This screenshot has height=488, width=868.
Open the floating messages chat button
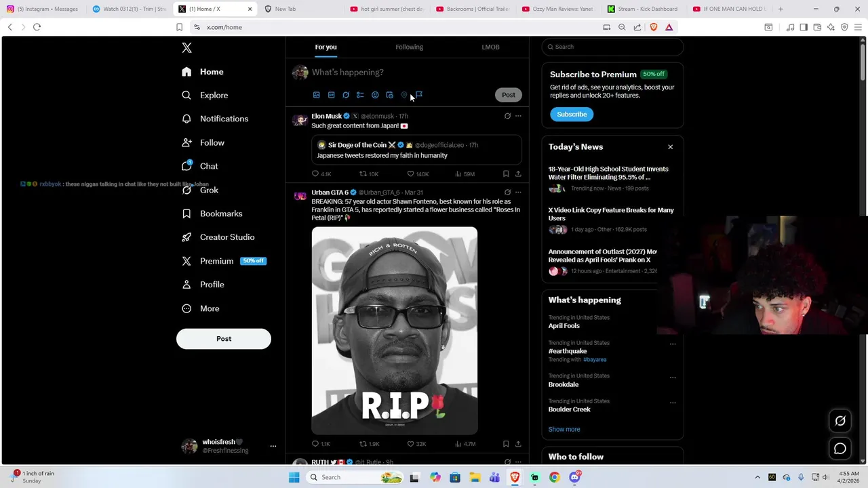click(x=840, y=449)
